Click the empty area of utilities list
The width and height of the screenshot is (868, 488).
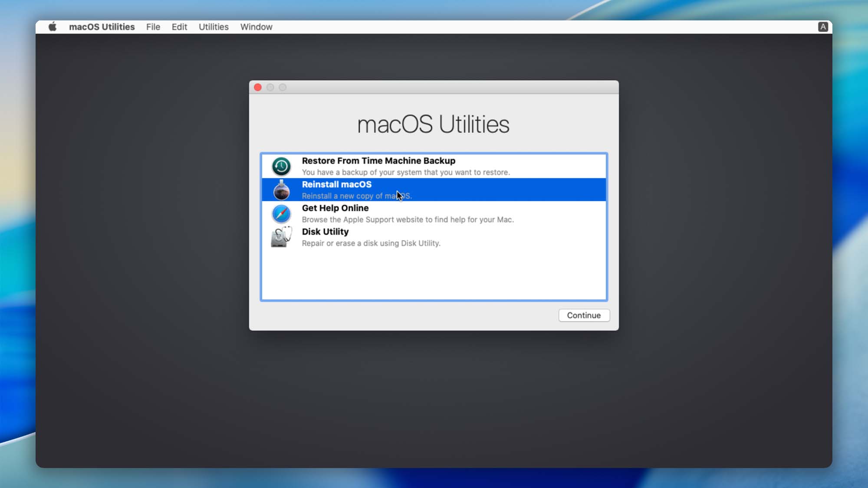point(434,275)
